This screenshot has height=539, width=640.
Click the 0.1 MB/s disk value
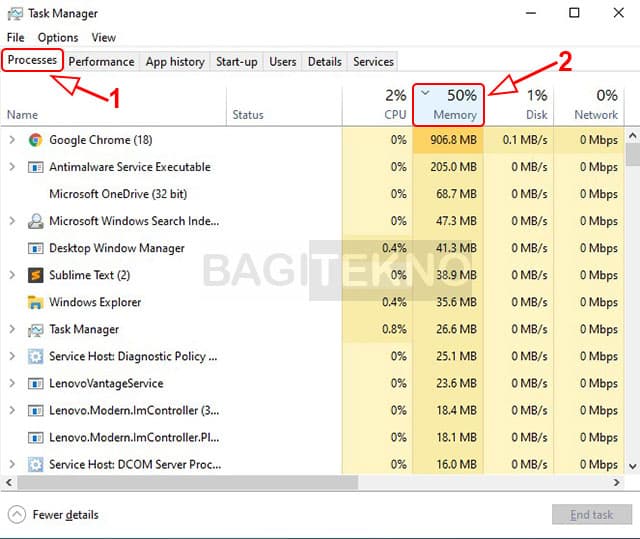pos(525,140)
